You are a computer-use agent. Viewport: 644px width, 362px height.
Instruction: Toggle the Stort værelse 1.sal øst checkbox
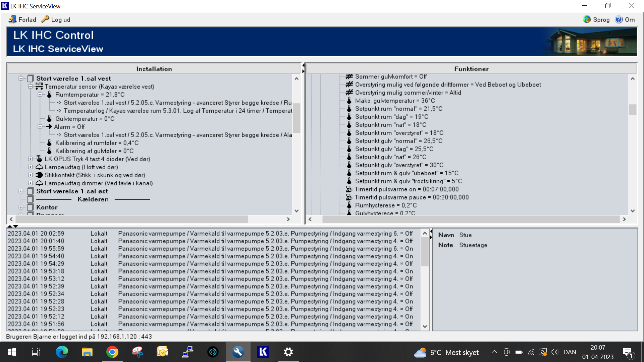[31, 191]
